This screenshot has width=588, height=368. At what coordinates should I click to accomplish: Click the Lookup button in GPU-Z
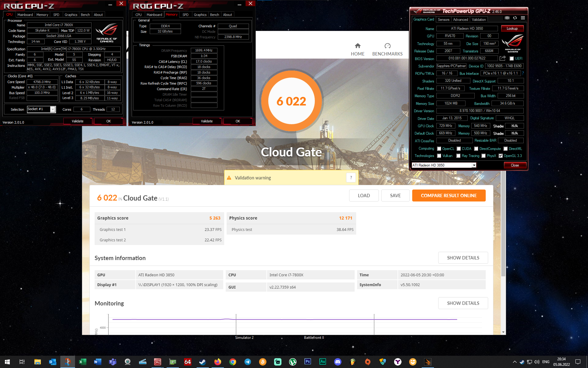[512, 29]
